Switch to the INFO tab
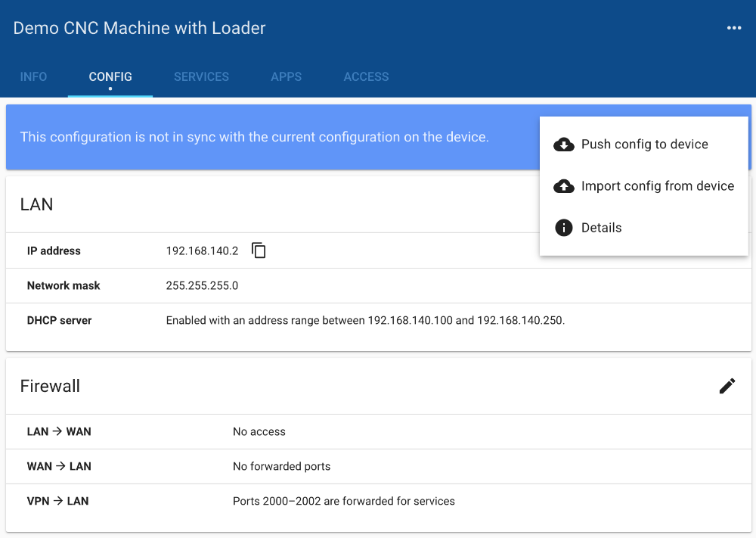This screenshot has height=538, width=756. (33, 76)
